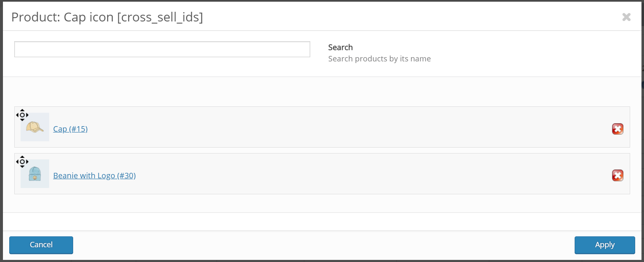The width and height of the screenshot is (644, 262).
Task: Close the cross_sell_ids dialog with top-right X
Action: (x=626, y=17)
